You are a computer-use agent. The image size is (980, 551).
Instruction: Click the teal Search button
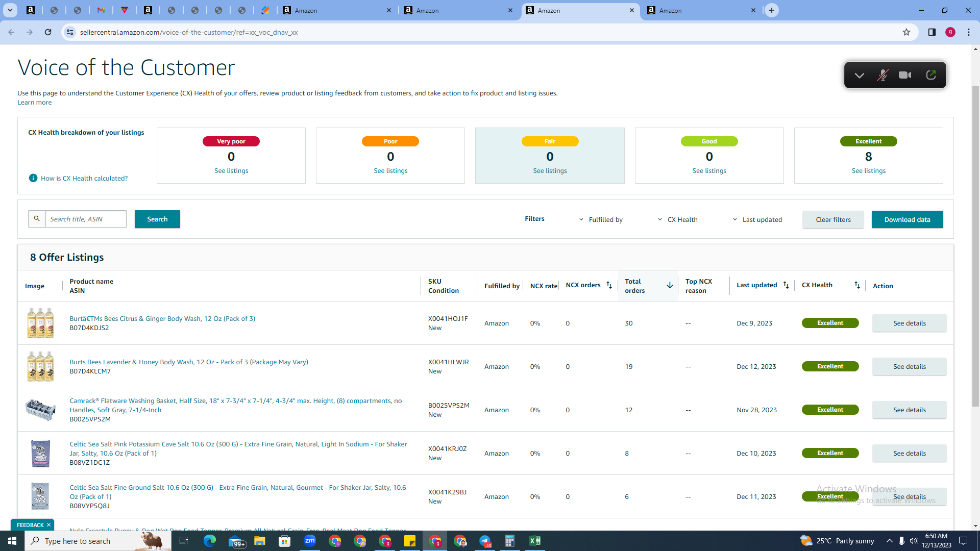click(157, 219)
